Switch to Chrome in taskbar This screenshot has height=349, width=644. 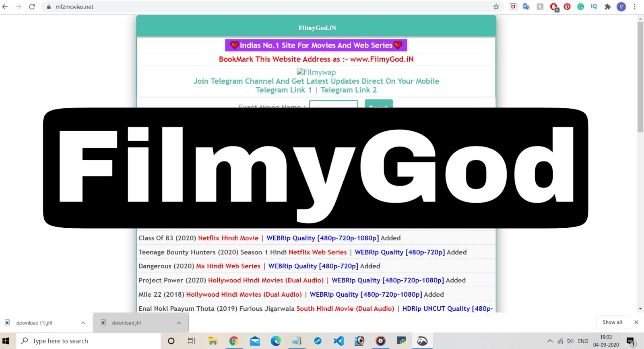point(233,341)
